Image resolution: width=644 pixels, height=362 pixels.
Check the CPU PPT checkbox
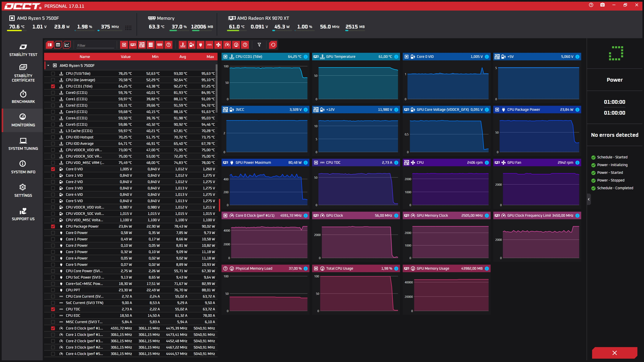pyautogui.click(x=53, y=290)
